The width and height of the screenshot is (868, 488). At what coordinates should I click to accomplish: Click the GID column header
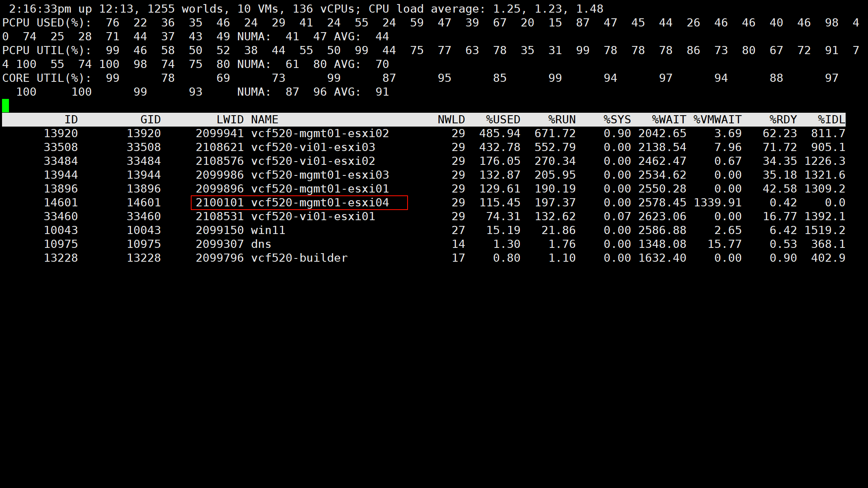(x=150, y=120)
